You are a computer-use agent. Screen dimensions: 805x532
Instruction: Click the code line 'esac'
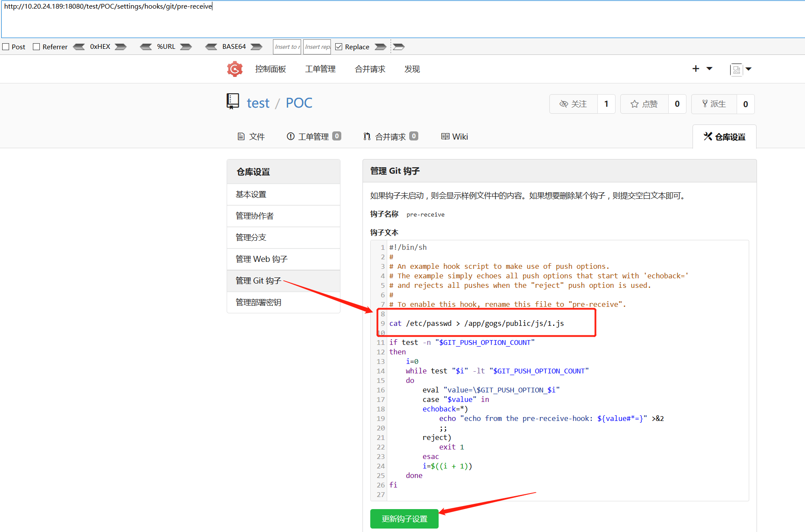pyautogui.click(x=431, y=456)
